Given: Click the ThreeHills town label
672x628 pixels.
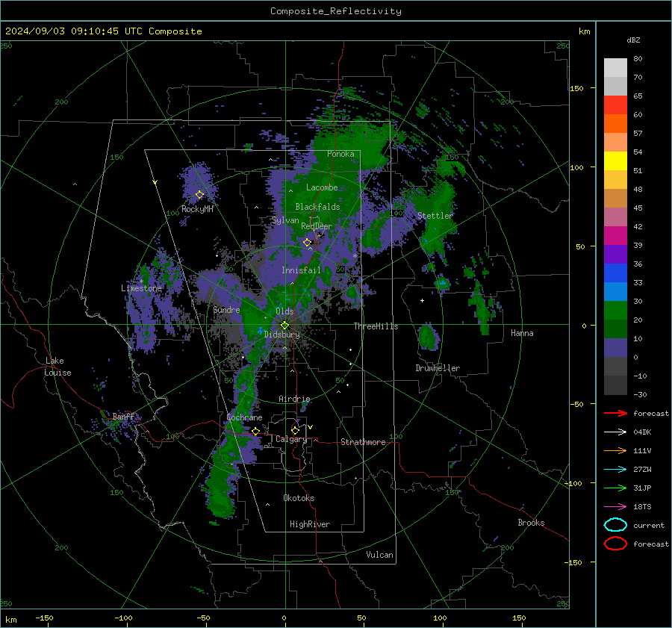Looking at the screenshot, I should [x=376, y=326].
